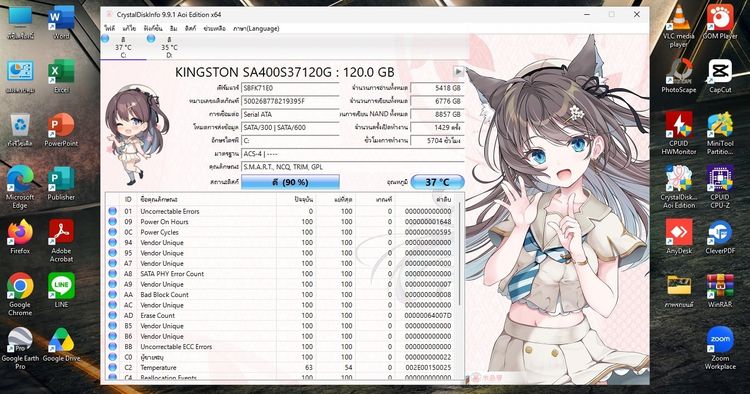Viewport: 750px width, 394px height.
Task: Select the SATA PHY Error Count row
Action: [282, 274]
